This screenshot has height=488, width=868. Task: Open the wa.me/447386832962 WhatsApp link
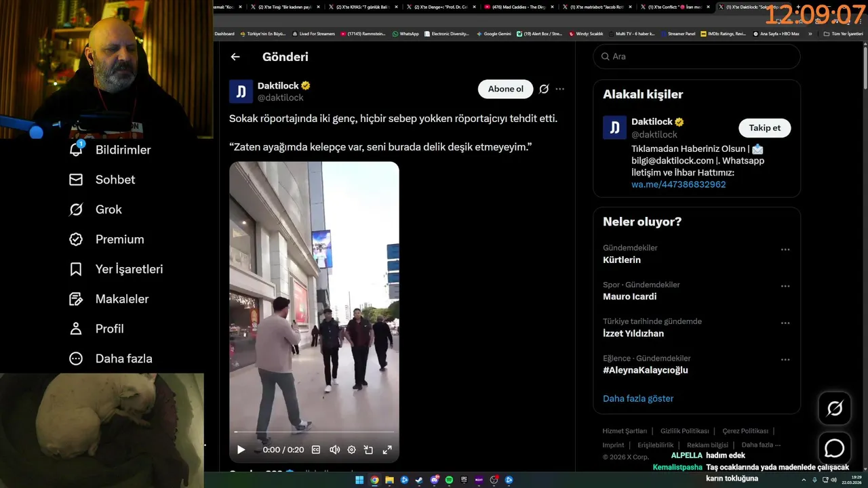click(678, 184)
